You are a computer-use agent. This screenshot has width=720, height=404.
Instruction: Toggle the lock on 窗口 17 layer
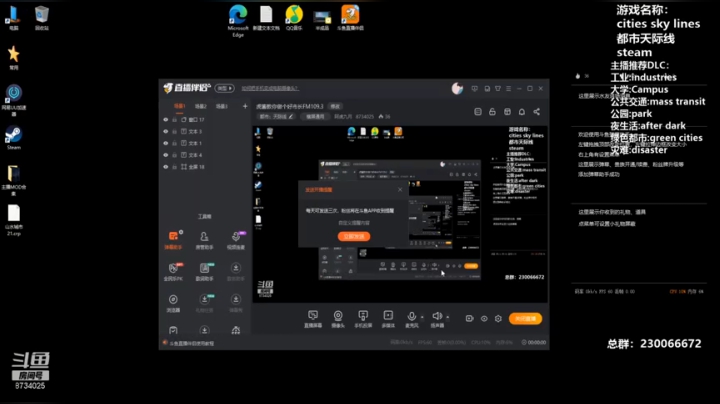coord(174,120)
